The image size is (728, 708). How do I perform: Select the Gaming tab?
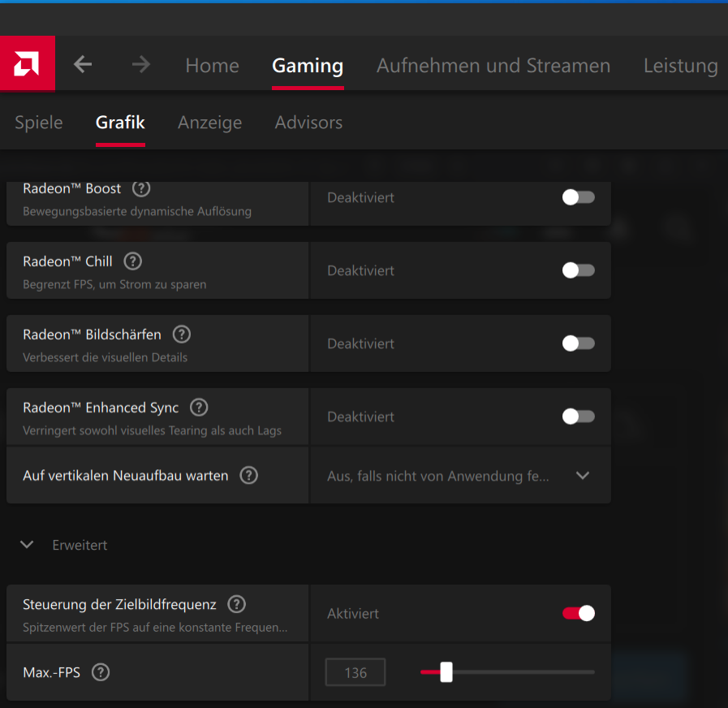(x=308, y=66)
